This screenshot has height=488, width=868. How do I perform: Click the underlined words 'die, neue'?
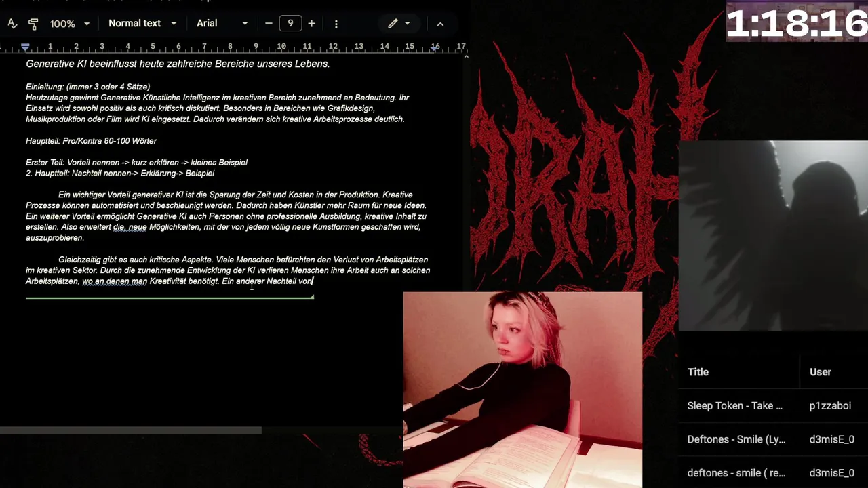(x=130, y=227)
